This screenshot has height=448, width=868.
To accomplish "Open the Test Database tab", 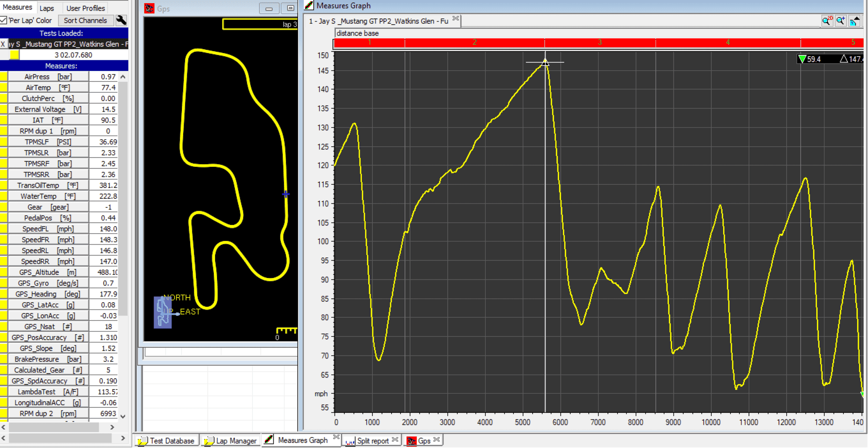I will click(x=166, y=441).
